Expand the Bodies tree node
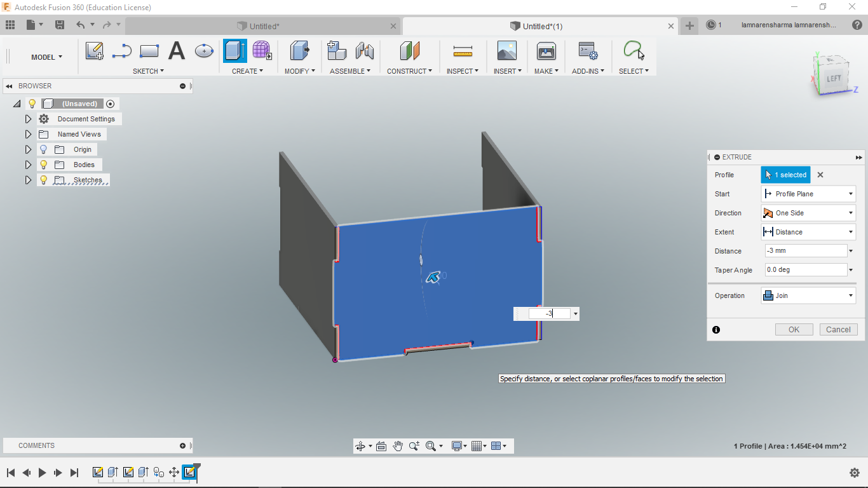Image resolution: width=868 pixels, height=488 pixels. [28, 165]
